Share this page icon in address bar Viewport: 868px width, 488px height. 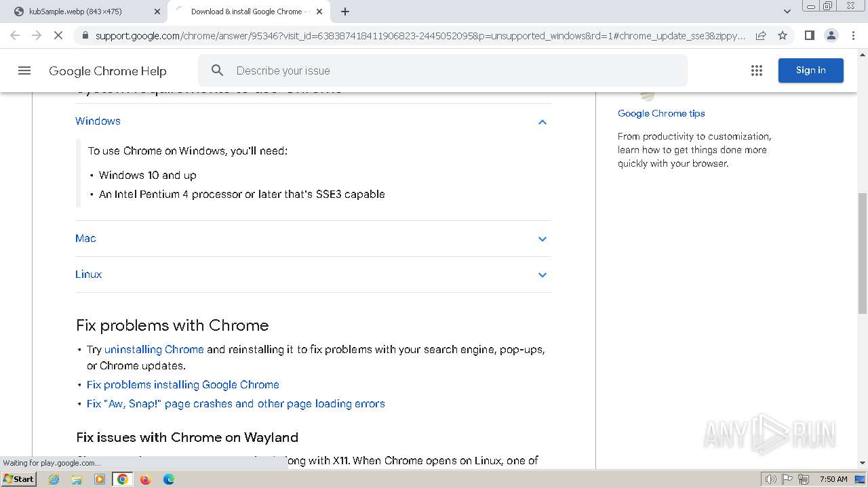coord(761,35)
